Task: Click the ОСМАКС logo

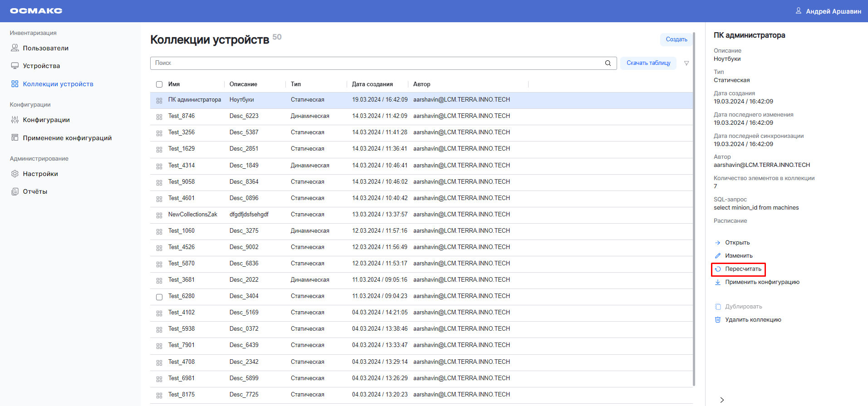Action: pyautogui.click(x=36, y=11)
